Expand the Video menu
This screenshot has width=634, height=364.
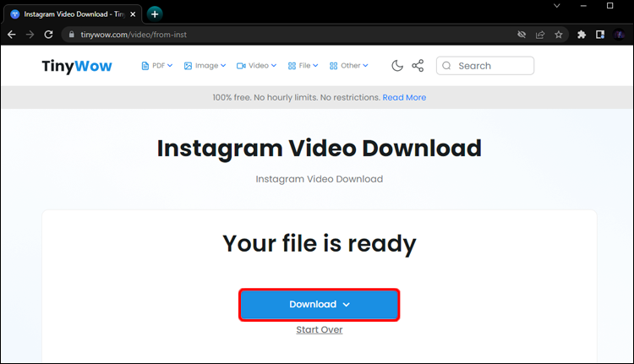(256, 65)
